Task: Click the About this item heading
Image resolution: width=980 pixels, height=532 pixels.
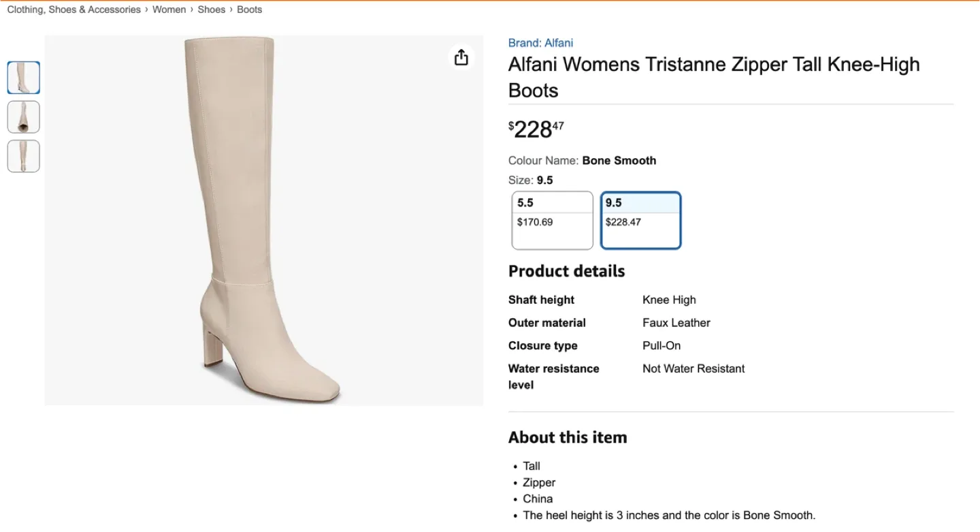Action: [x=568, y=437]
